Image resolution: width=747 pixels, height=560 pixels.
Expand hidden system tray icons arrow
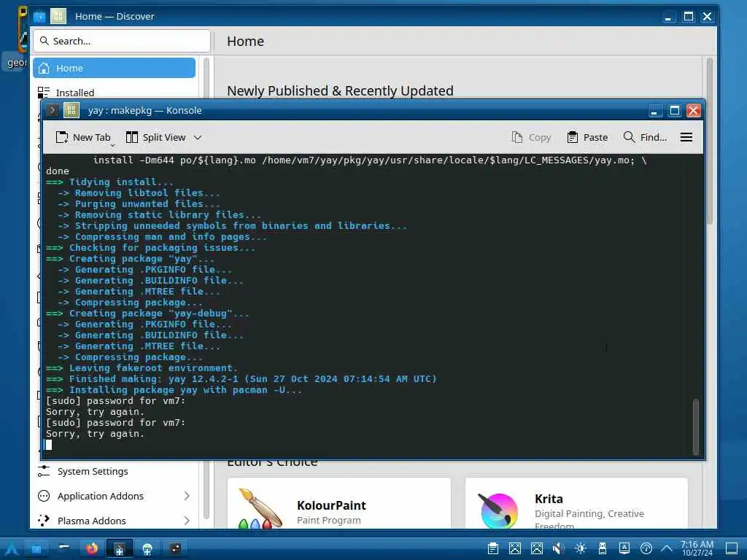pos(667,548)
